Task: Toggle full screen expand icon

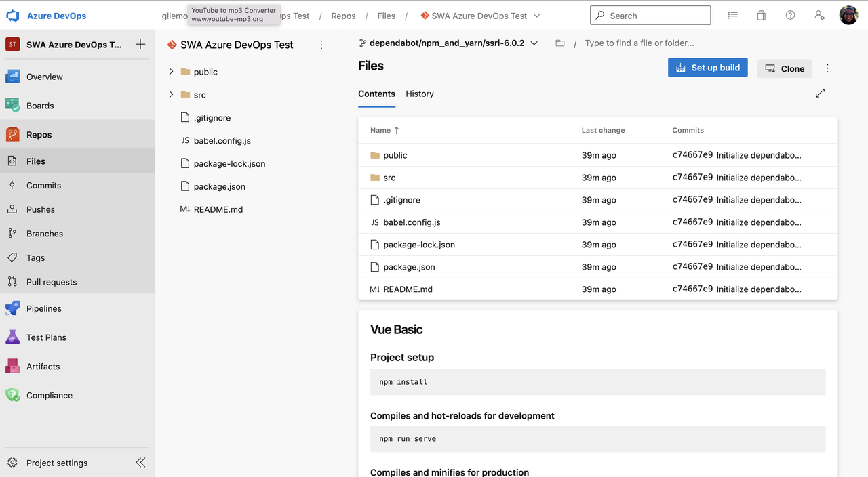Action: (x=820, y=93)
